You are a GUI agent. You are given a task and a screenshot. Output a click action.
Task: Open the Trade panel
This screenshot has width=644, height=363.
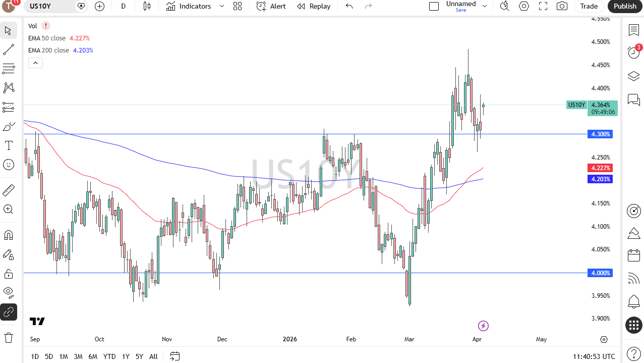click(x=589, y=6)
